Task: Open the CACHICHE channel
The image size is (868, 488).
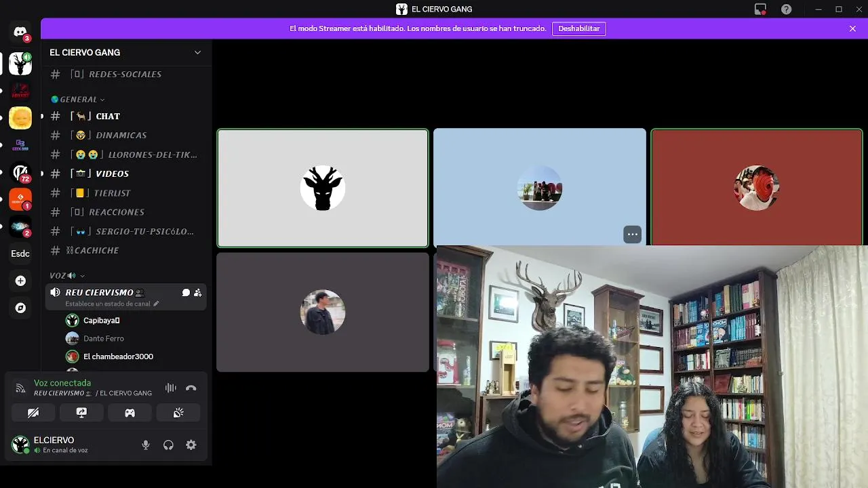Action: coord(126,251)
